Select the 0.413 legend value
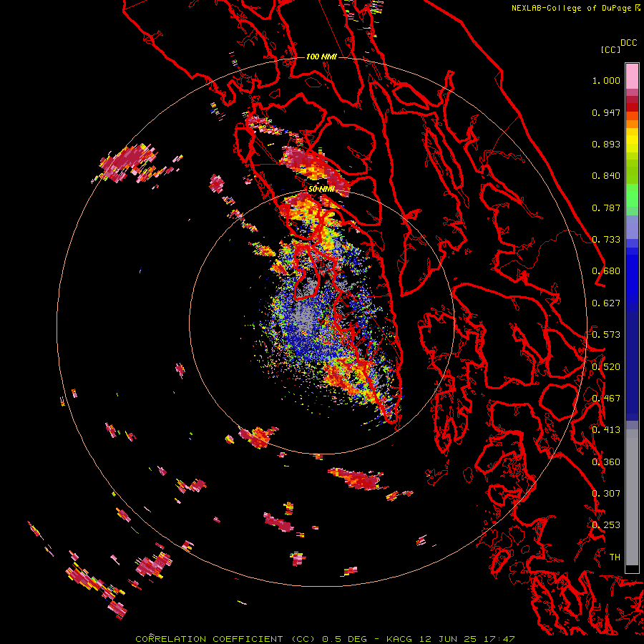The image size is (644, 644). 606,430
